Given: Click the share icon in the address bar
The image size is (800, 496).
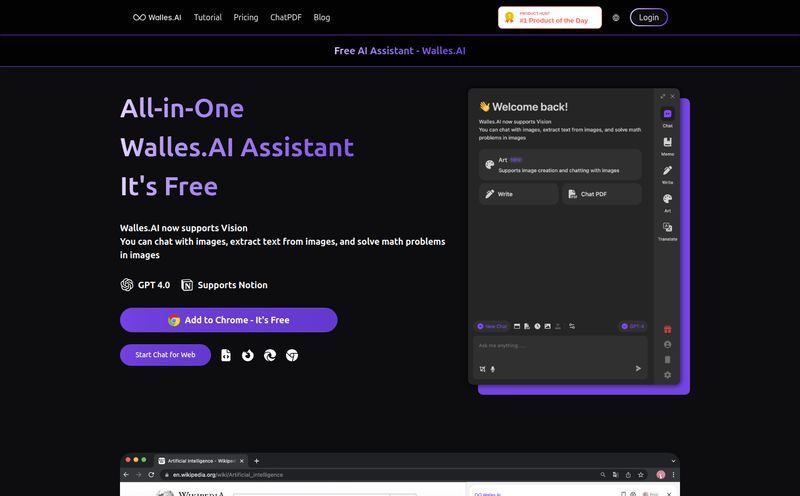Looking at the screenshot, I should [x=628, y=475].
